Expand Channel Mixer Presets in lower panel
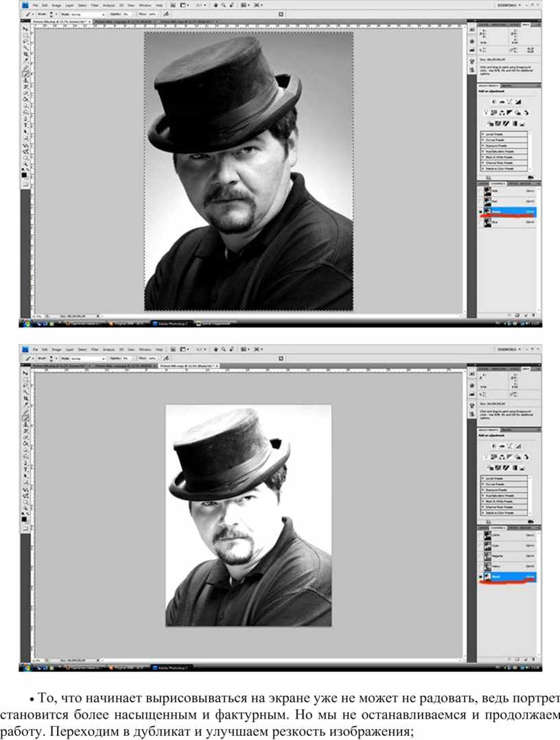Viewport: 560px width, 740px height. pyautogui.click(x=482, y=507)
